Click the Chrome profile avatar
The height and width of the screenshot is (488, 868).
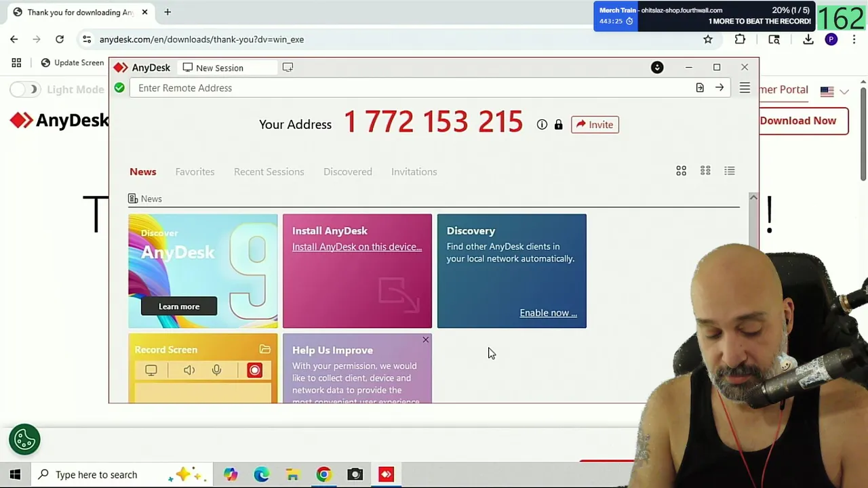[x=831, y=39]
